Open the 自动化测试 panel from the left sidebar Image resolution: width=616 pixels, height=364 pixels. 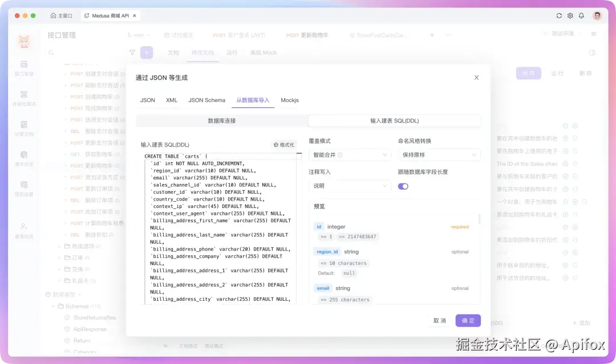click(23, 99)
